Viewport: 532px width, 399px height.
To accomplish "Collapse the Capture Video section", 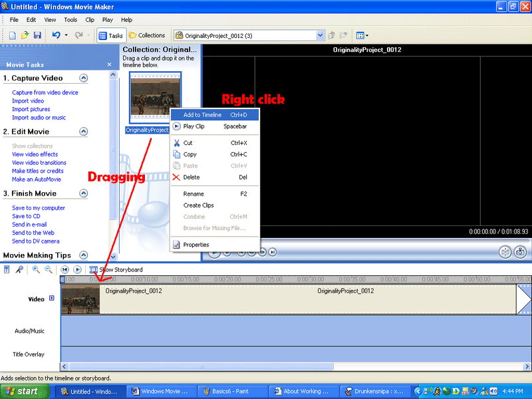I will [x=83, y=78].
